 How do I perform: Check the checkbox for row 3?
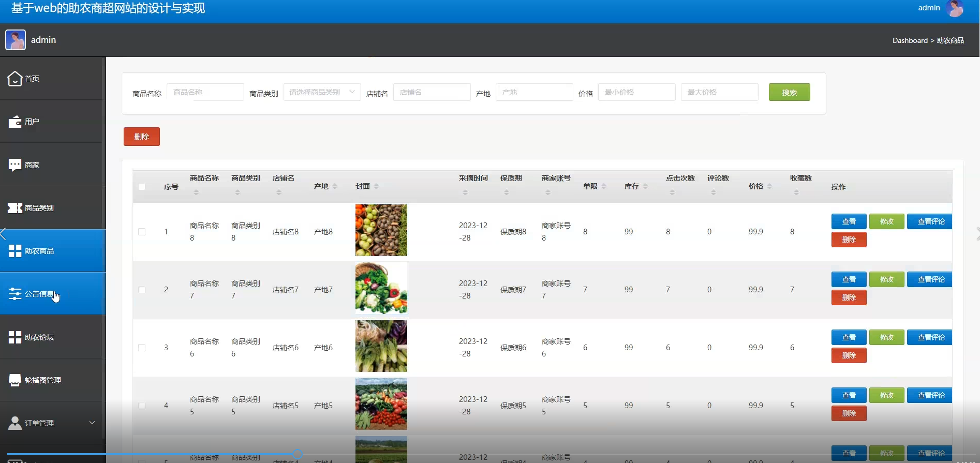142,348
